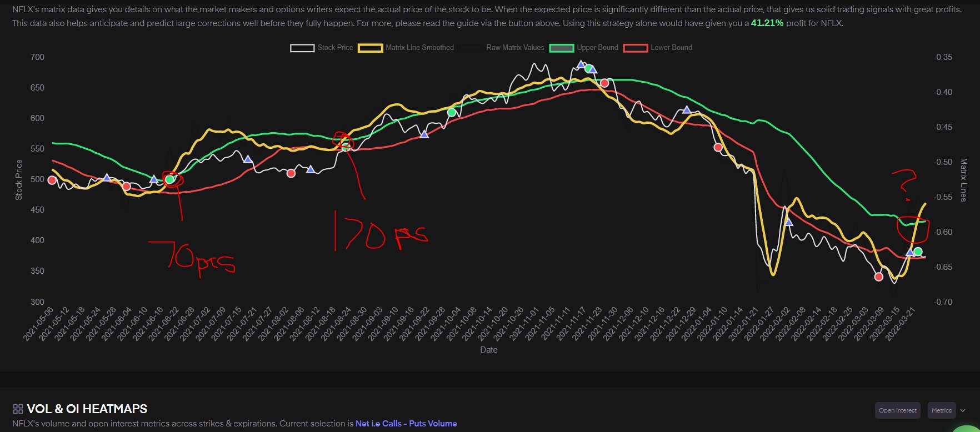
Task: Click the green signal dot near 2021-09-28
Action: [x=452, y=113]
